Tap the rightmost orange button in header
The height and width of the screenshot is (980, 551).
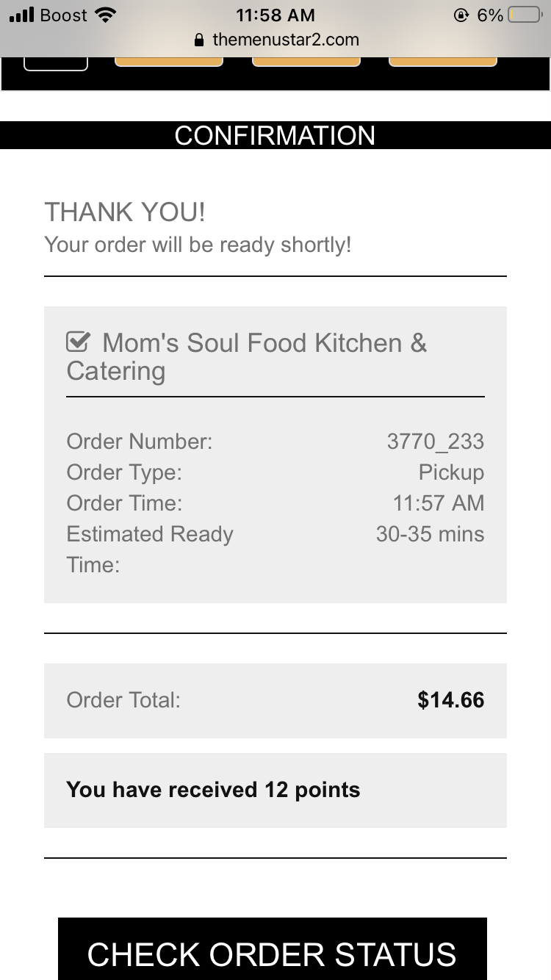pos(443,60)
